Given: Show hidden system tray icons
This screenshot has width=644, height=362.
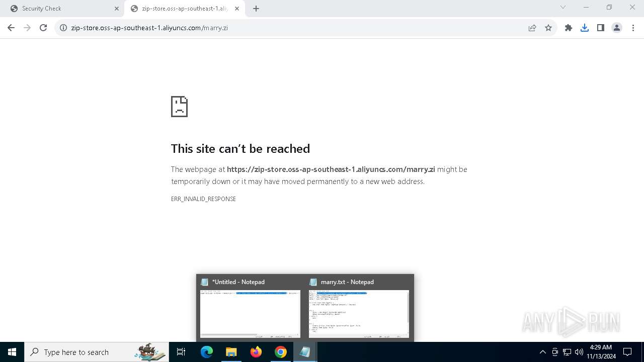Looking at the screenshot, I should 542,352.
